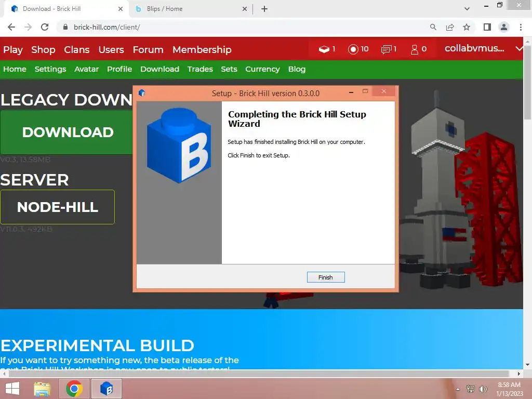Open the Trades page link
Viewport: 532px width, 399px height.
click(200, 69)
